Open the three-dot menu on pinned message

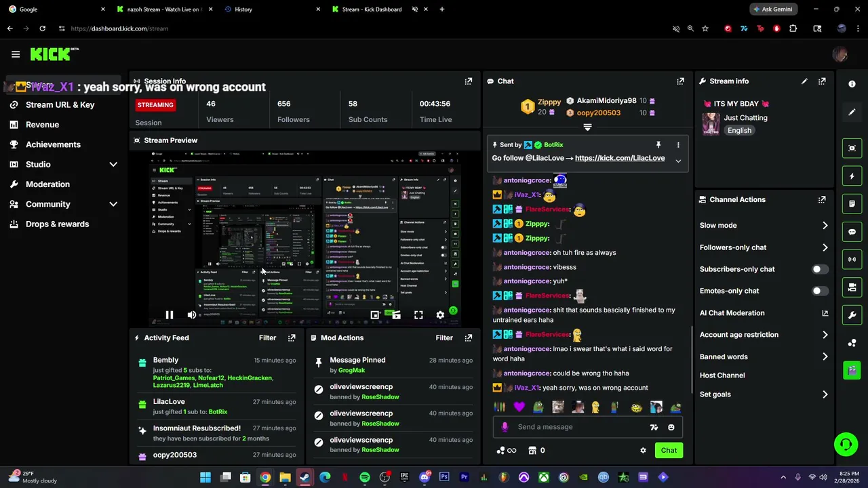pos(678,144)
